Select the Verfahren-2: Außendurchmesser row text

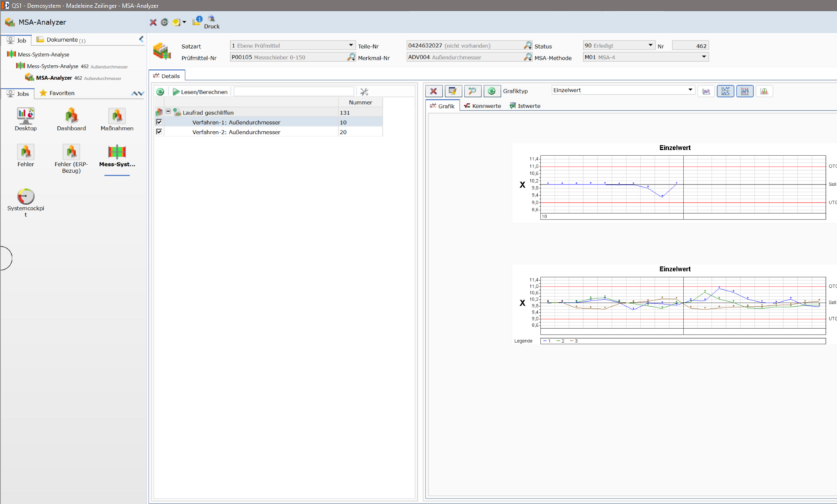point(236,132)
